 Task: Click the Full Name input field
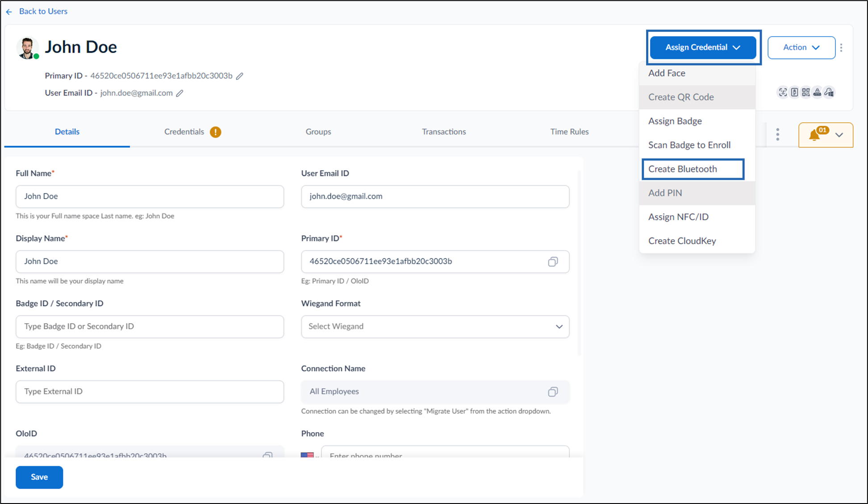point(150,196)
